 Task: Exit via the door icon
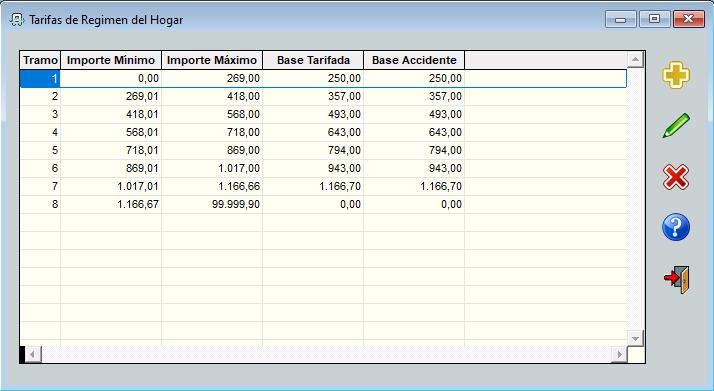pos(677,279)
